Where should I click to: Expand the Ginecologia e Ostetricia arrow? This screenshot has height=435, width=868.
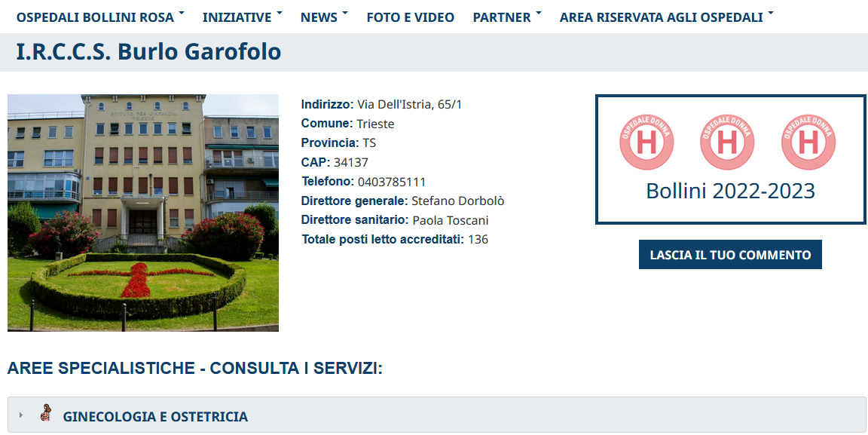tap(21, 415)
